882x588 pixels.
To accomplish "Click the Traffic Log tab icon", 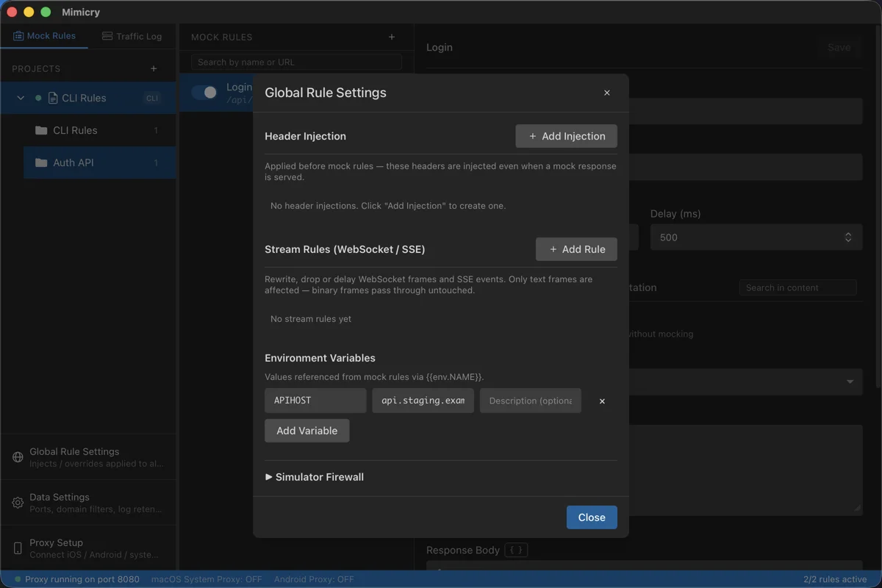I will (107, 36).
